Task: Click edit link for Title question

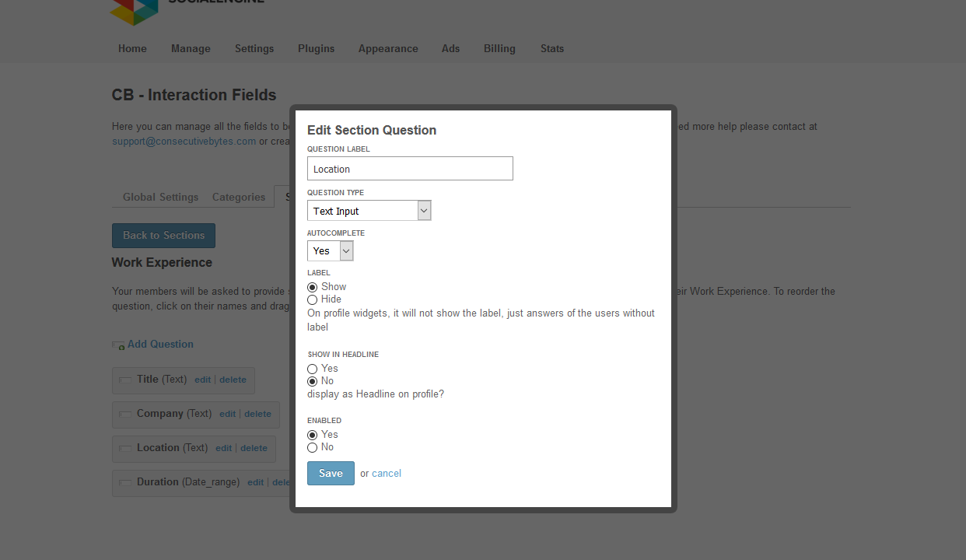Action: (x=202, y=380)
